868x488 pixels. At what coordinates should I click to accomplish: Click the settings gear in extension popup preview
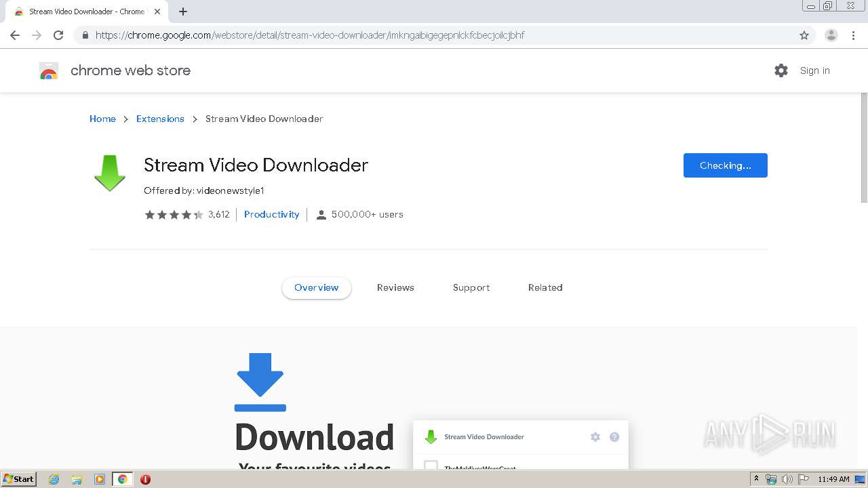(x=595, y=437)
